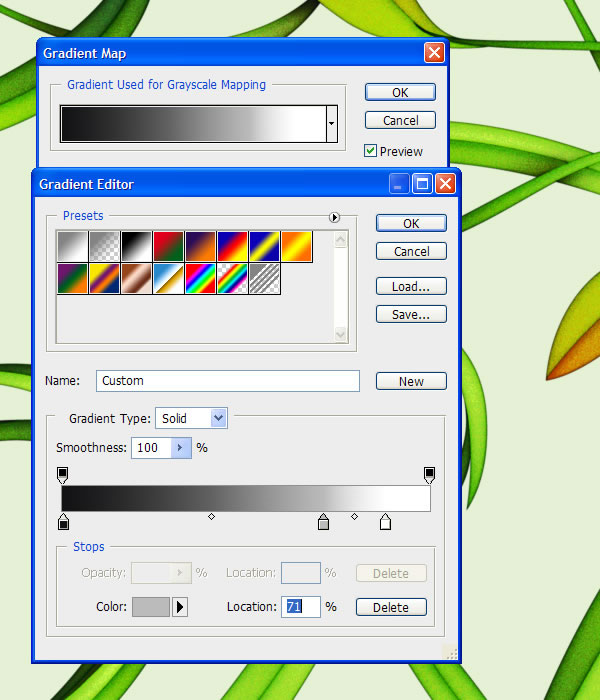The width and height of the screenshot is (600, 700).
Task: Maximize the Gradient Editor window
Action: coord(422,183)
